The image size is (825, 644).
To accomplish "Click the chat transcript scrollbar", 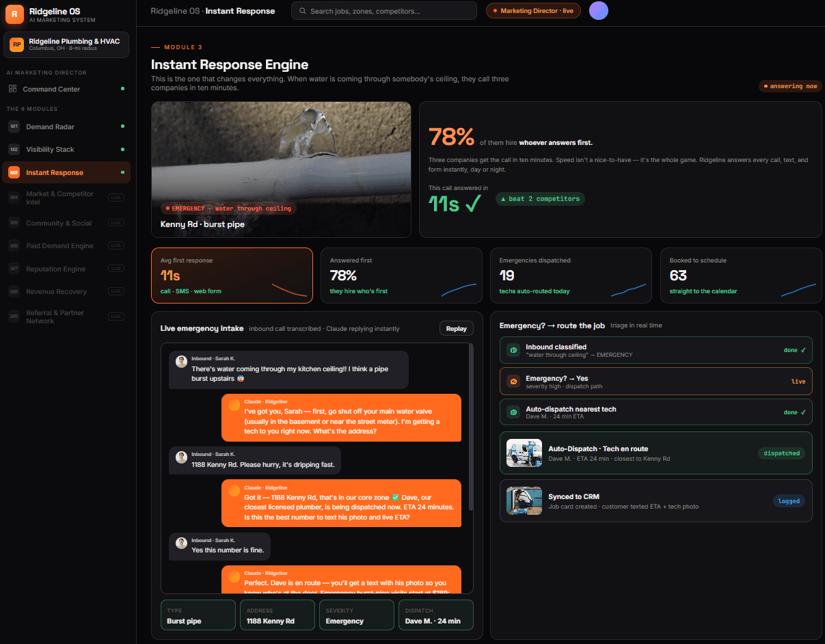I will pyautogui.click(x=471, y=427).
